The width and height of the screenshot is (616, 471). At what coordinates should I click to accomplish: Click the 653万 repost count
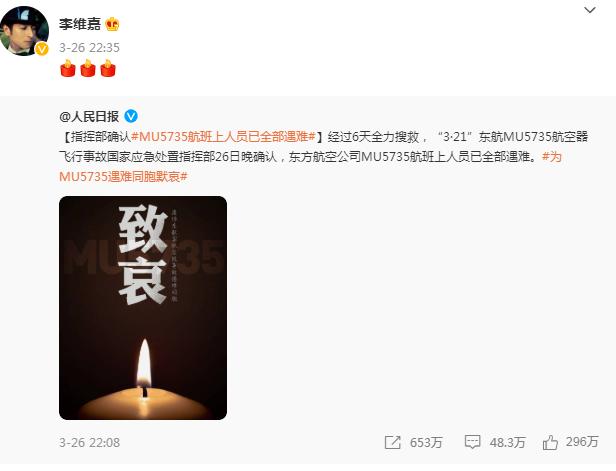coord(426,443)
